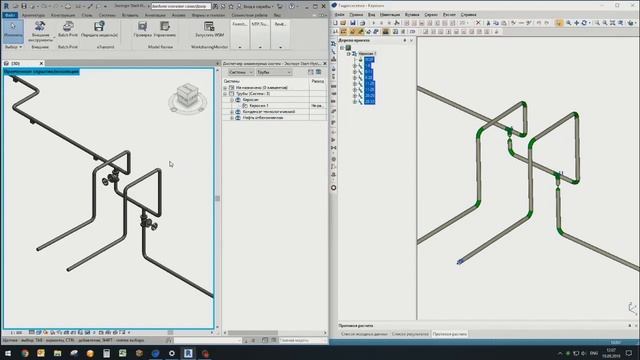
Task: Switch to the Системы ribbon tab in Revit
Action: pyautogui.click(x=107, y=15)
